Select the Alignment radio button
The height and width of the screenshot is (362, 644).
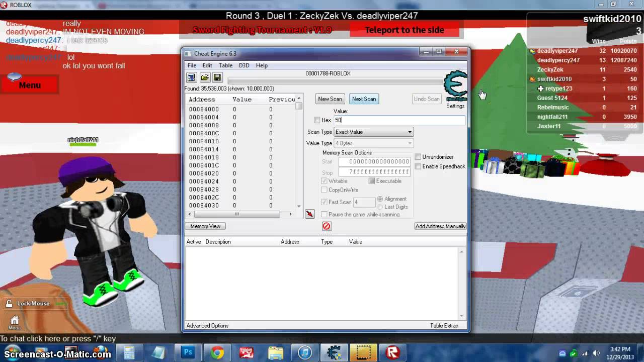pos(380,199)
